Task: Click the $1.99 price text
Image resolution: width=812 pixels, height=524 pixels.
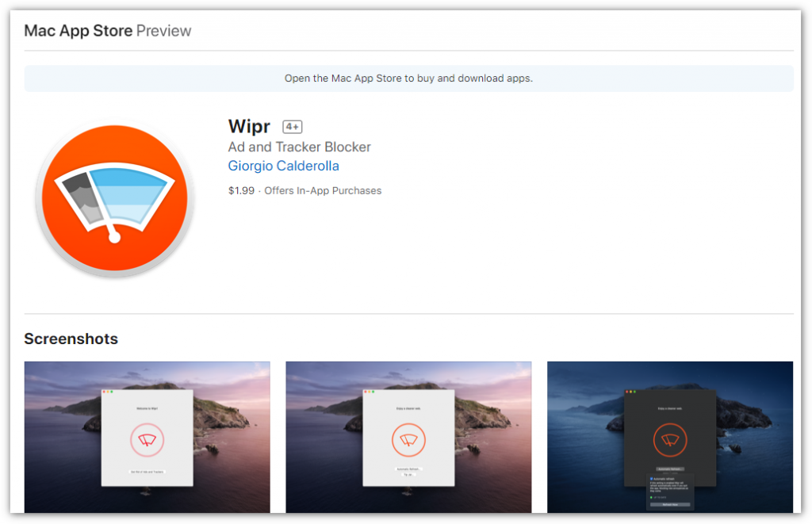Action: coord(241,190)
